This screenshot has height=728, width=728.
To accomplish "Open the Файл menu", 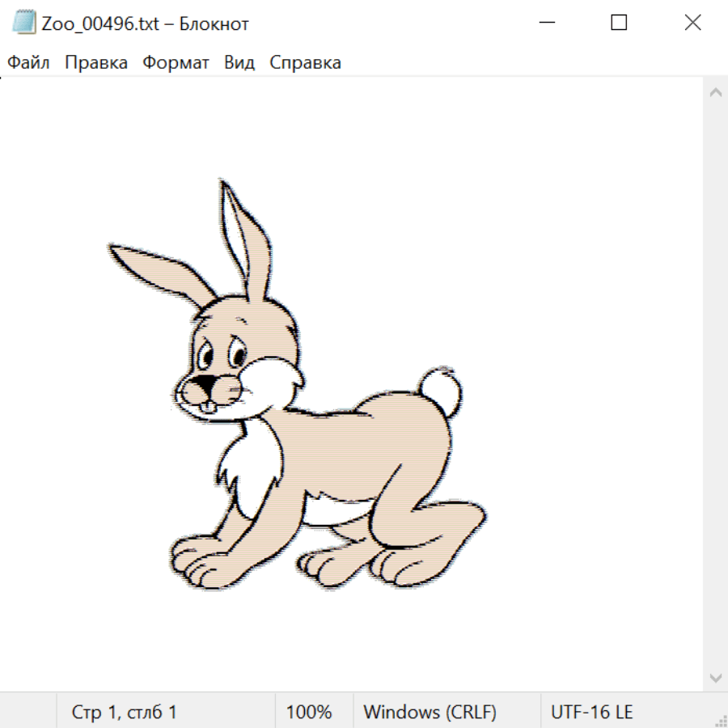I will pos(29,63).
